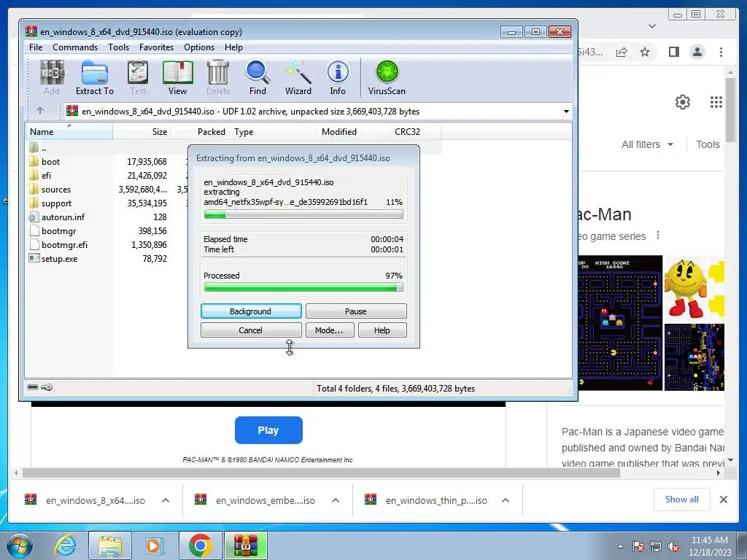The image size is (747, 560).
Task: Sort by the Name column header
Action: 69,132
